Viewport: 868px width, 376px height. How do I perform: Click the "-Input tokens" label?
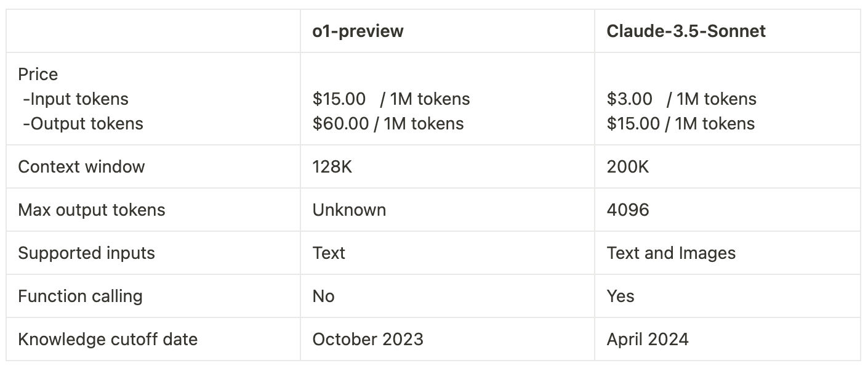76,99
